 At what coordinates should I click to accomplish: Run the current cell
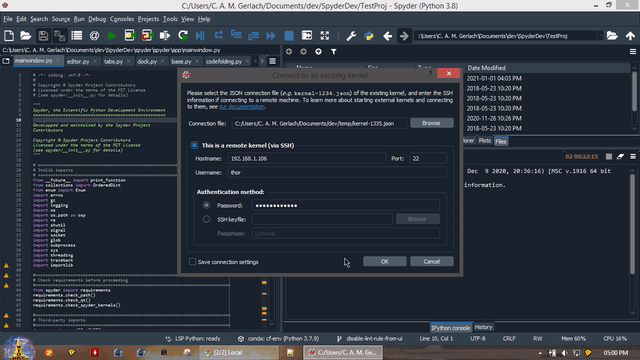pyautogui.click(x=130, y=36)
